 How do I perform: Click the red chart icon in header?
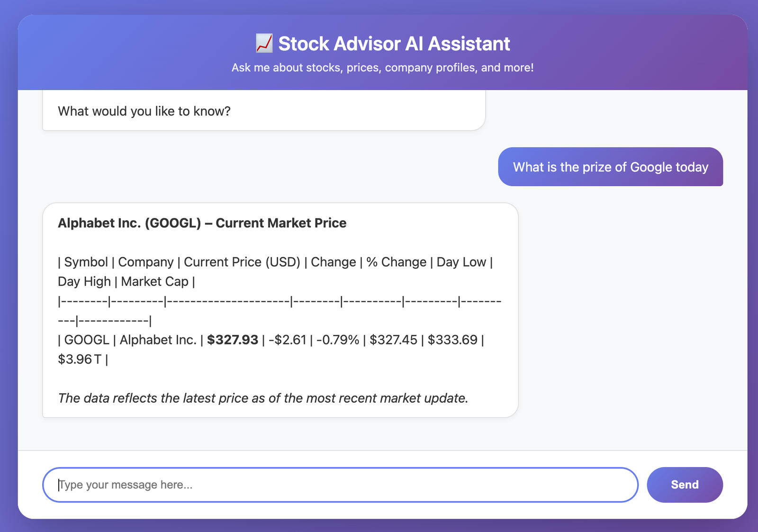(264, 44)
